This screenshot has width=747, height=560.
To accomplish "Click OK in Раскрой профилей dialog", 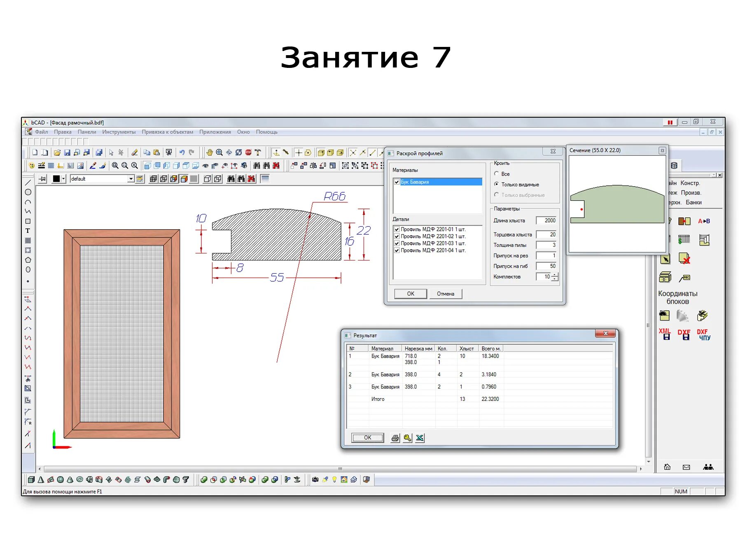I will click(411, 294).
